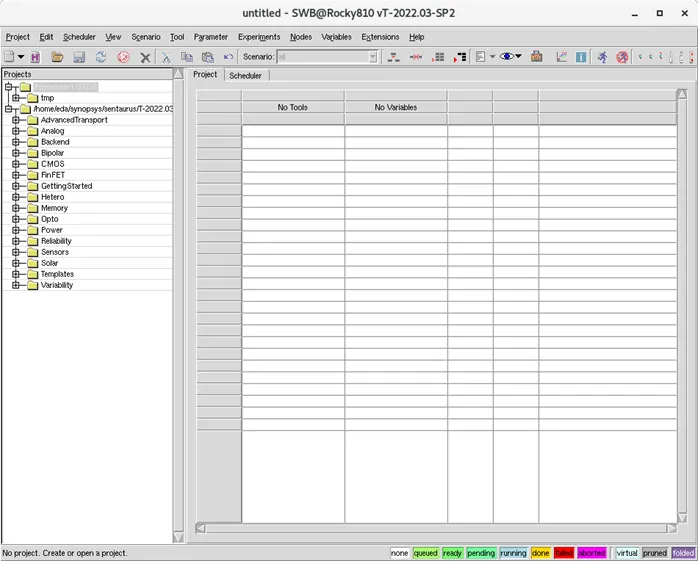The height and width of the screenshot is (561, 698).
Task: Click the Refresh arrows icon
Action: pos(101,57)
